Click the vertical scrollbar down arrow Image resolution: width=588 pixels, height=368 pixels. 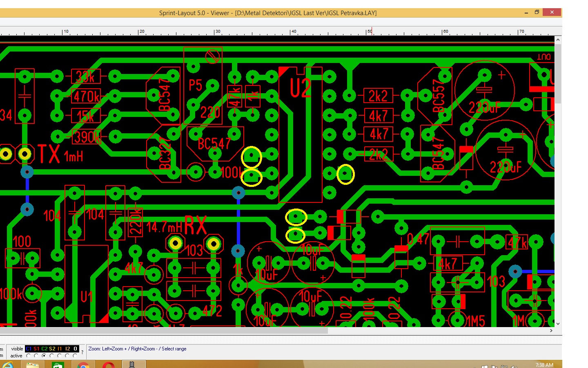[558, 323]
